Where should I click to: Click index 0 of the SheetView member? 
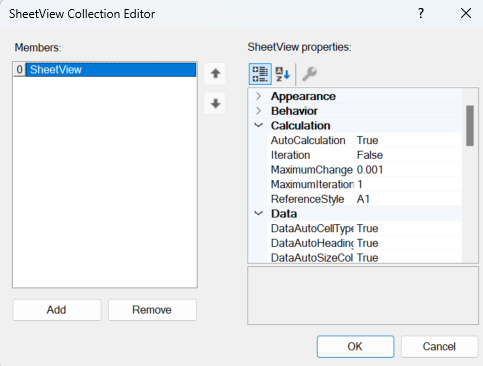tap(20, 70)
